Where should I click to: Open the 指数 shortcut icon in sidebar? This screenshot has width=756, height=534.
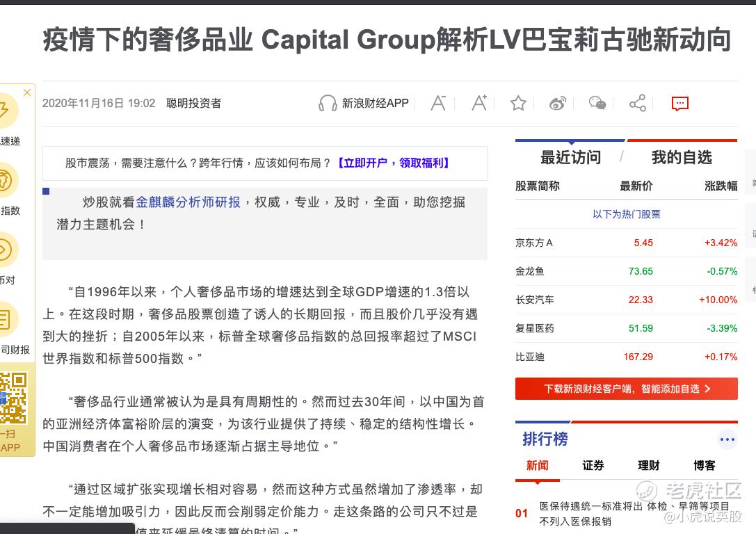pos(6,180)
